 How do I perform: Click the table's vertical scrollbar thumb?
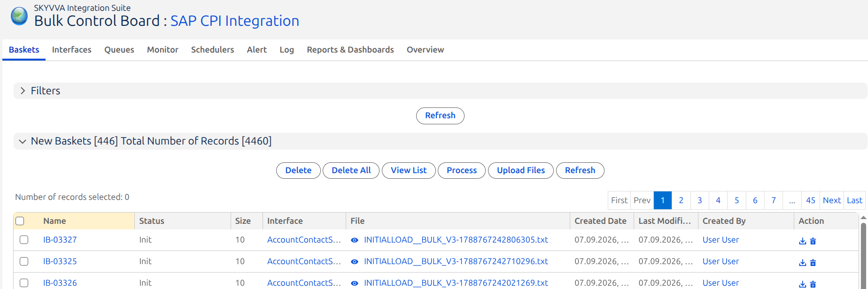[863, 256]
